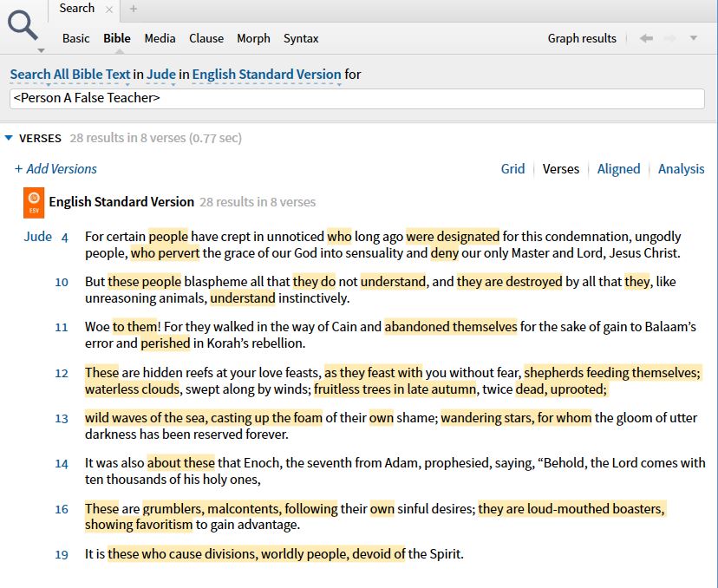Screen dimensions: 718x588
Task: Open verse 12 reference
Action: pos(62,374)
